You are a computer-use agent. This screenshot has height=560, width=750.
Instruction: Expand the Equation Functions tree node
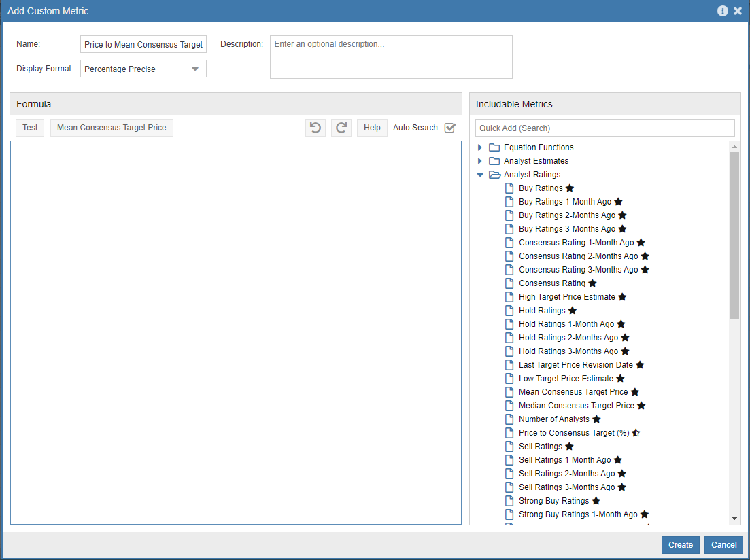click(x=480, y=147)
